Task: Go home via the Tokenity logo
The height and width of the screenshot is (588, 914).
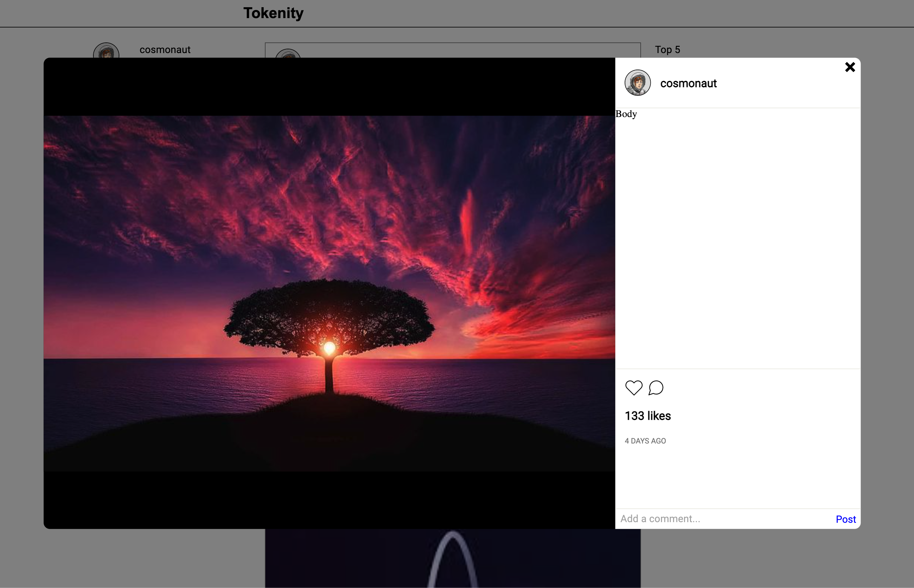Action: click(x=273, y=13)
